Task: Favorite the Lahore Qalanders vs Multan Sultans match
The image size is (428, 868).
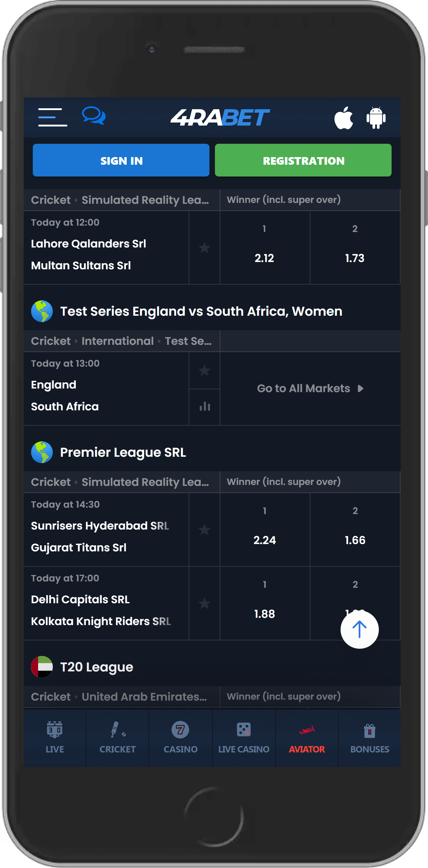Action: point(204,248)
